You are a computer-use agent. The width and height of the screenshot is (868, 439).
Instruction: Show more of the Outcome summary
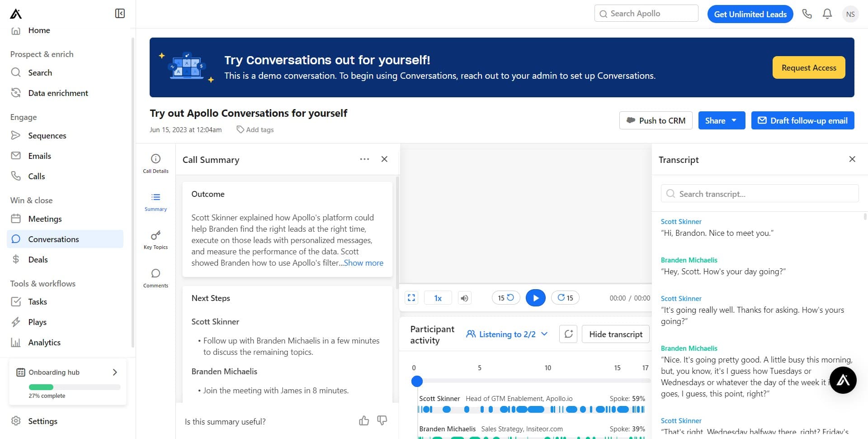pos(363,263)
